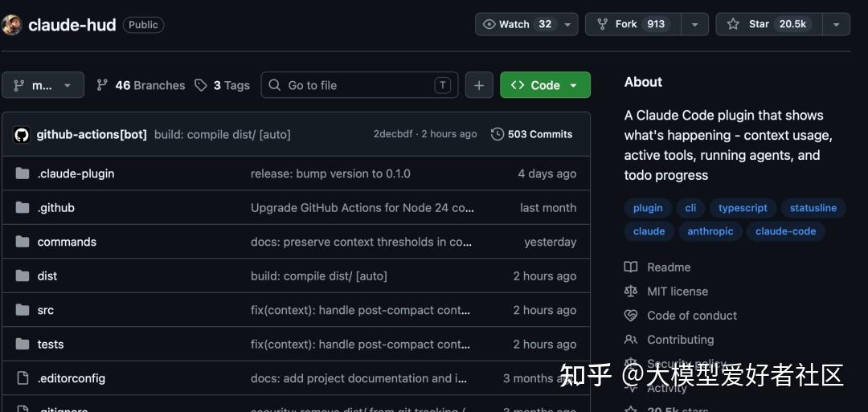Fork the repository with Fork button
This screenshot has height=412, width=868.
[x=633, y=24]
